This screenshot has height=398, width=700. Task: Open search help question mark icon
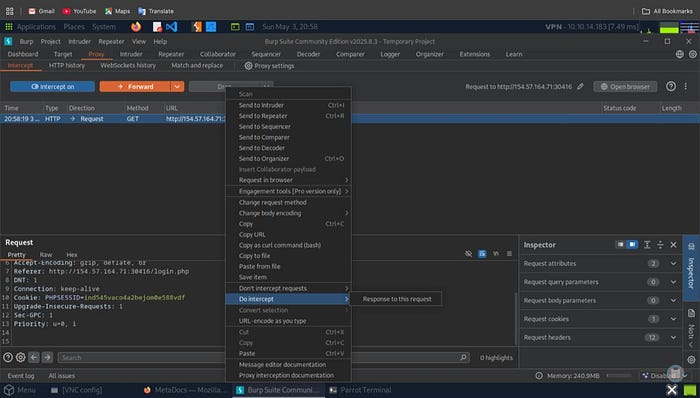pos(8,357)
